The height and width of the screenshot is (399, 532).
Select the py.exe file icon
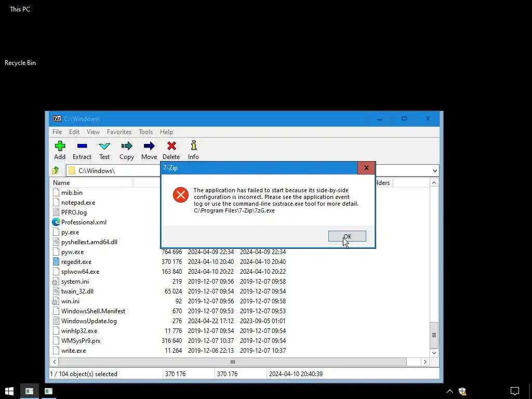click(x=56, y=232)
